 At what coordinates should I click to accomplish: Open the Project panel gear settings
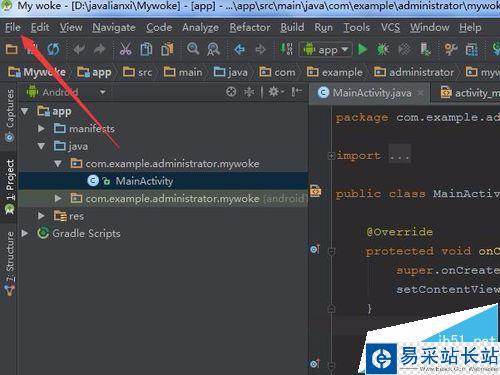point(276,91)
